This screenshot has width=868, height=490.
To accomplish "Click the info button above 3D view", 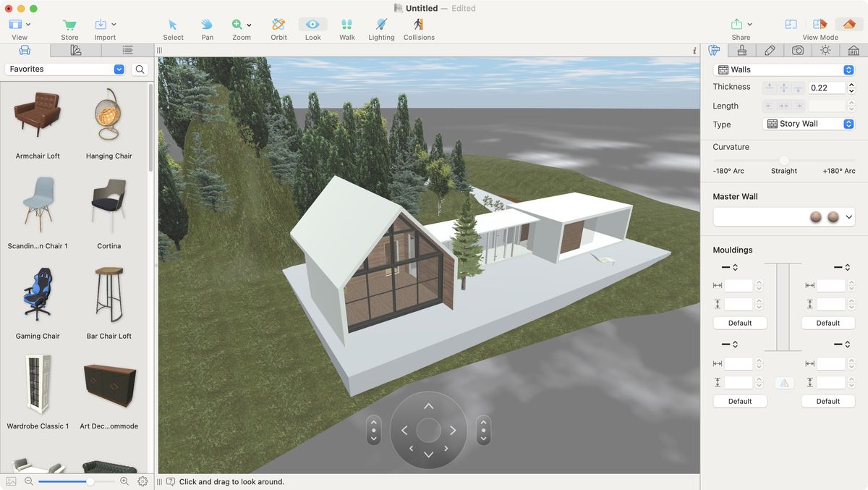I will tap(694, 51).
